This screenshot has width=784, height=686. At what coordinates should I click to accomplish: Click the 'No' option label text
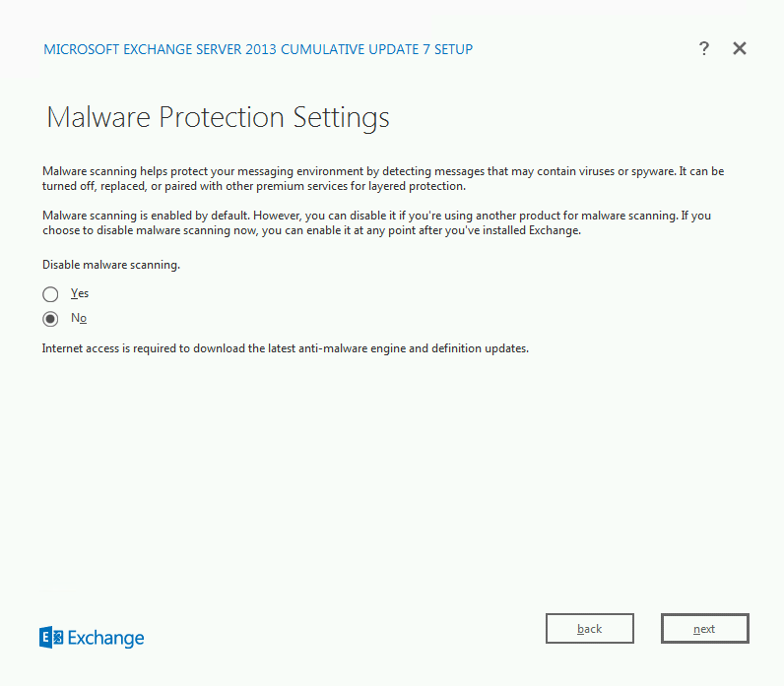pos(79,318)
